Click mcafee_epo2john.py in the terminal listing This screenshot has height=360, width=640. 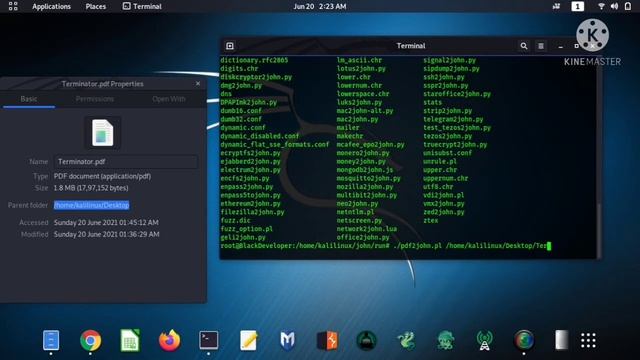click(x=371, y=144)
